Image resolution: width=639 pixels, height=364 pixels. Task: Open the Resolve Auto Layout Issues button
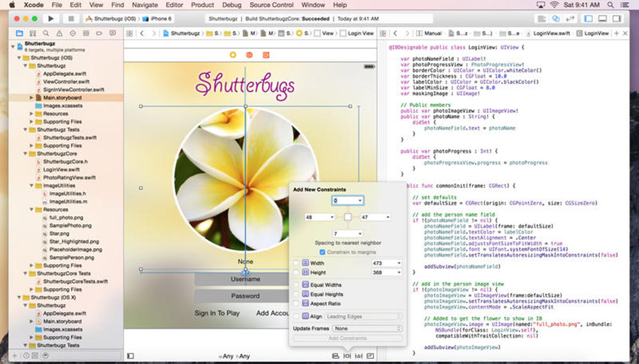[x=359, y=356]
